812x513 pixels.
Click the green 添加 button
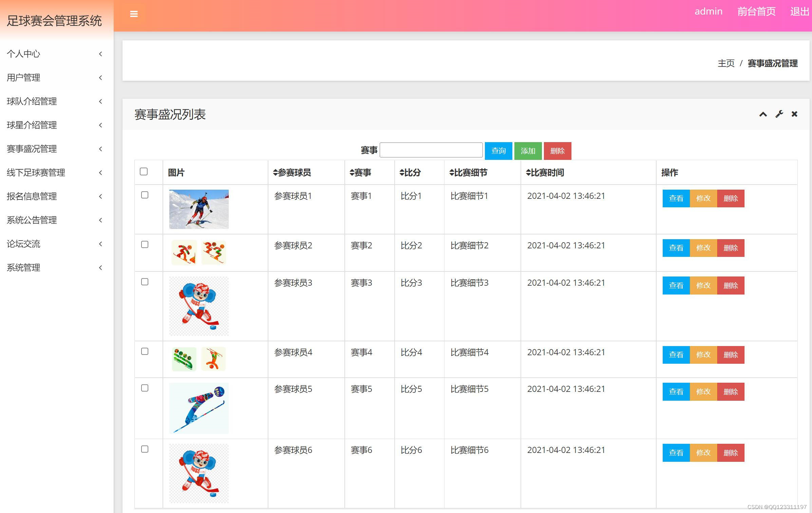click(528, 151)
